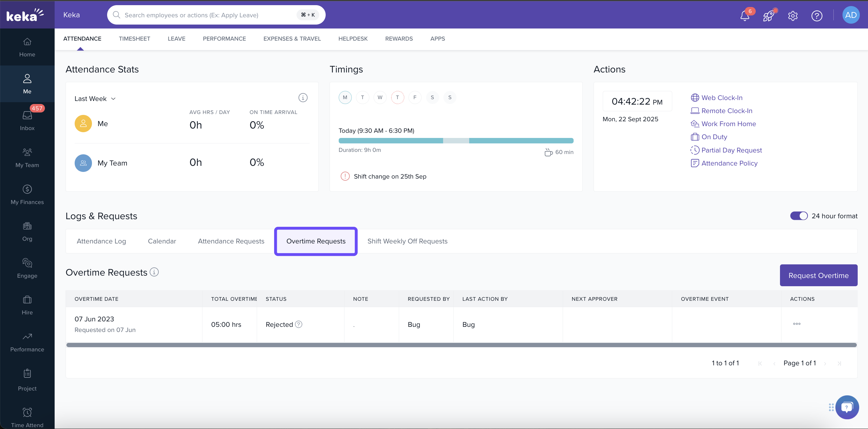Click the employee search field
The width and height of the screenshot is (868, 429).
pos(209,15)
